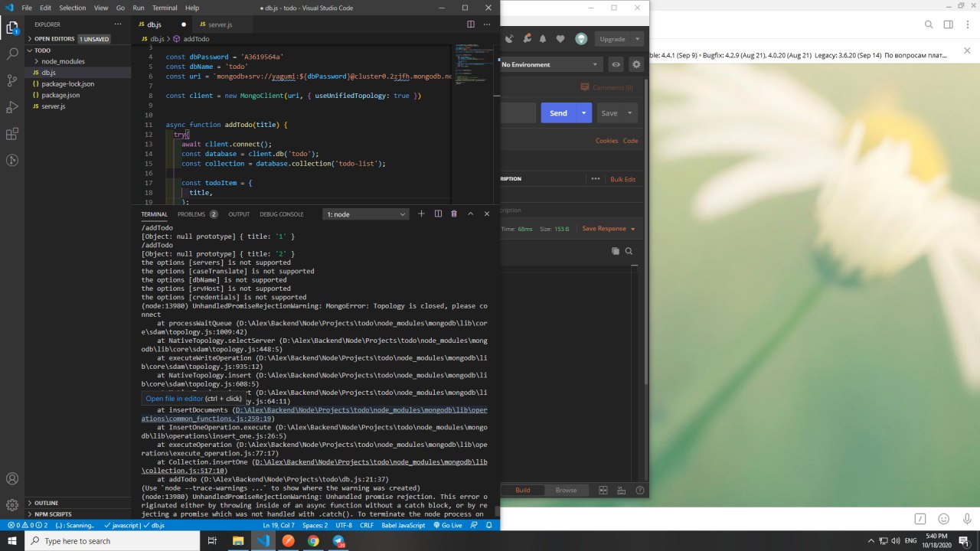Open the Terminal menu
The width and height of the screenshot is (980, 551).
165,8
